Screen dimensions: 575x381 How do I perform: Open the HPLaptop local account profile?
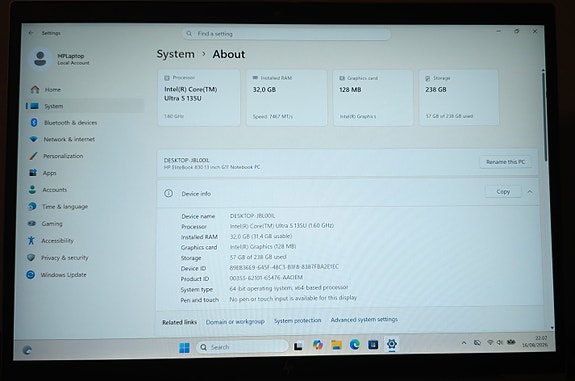[61, 59]
